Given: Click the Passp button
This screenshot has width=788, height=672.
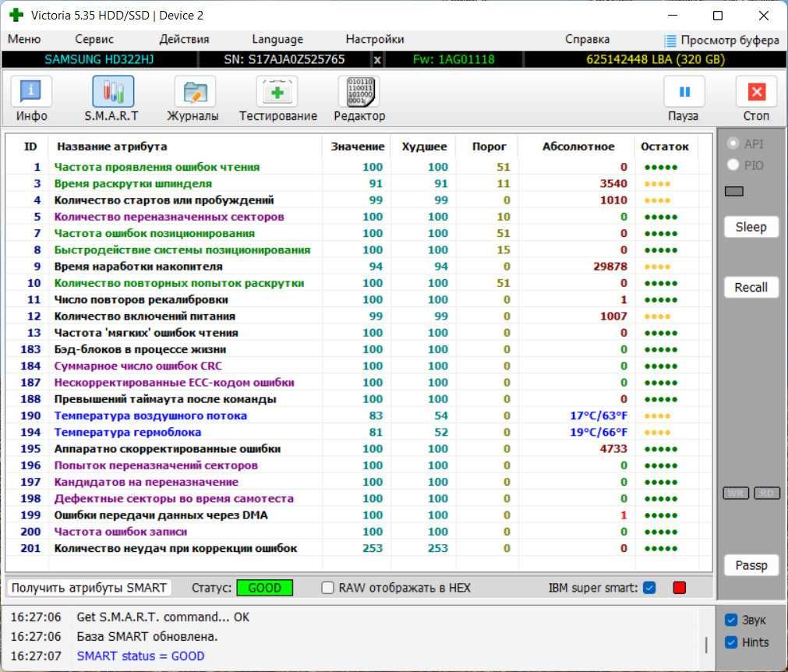Looking at the screenshot, I should click(751, 565).
